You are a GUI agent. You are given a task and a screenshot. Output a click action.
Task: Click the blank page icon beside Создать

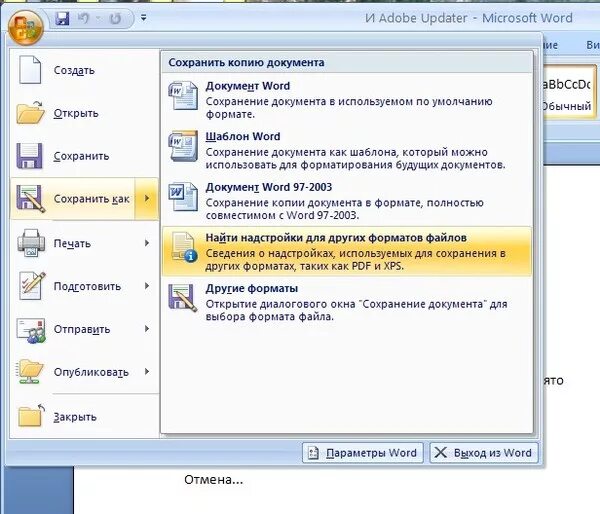30,70
